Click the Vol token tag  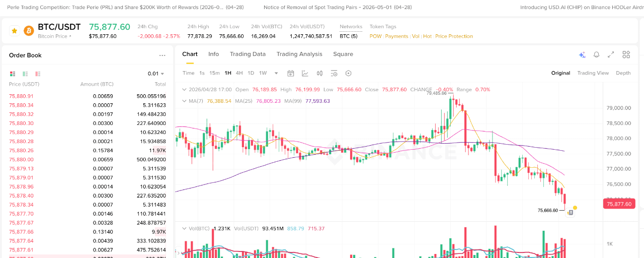click(x=416, y=36)
